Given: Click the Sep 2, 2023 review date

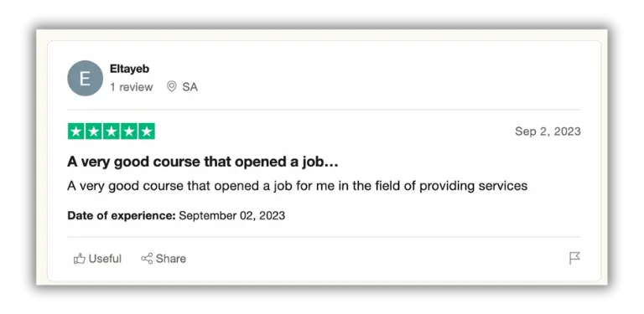Looking at the screenshot, I should tap(548, 131).
